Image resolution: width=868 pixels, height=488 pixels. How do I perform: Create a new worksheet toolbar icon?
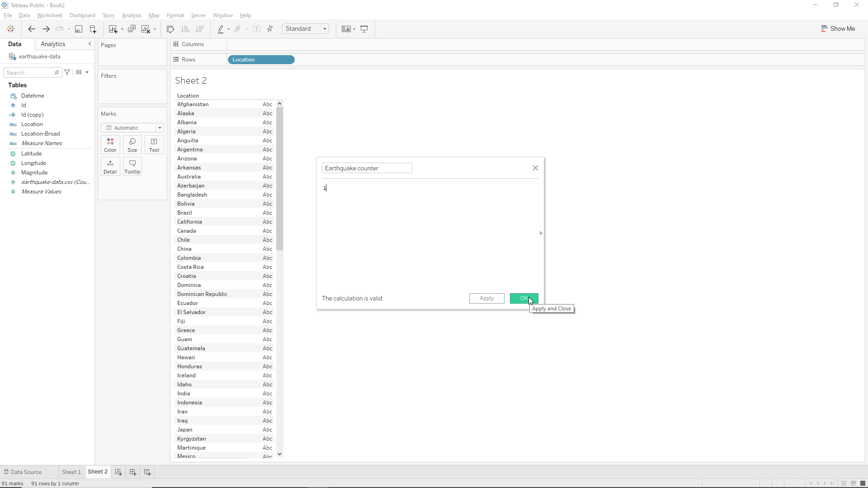pos(113,29)
